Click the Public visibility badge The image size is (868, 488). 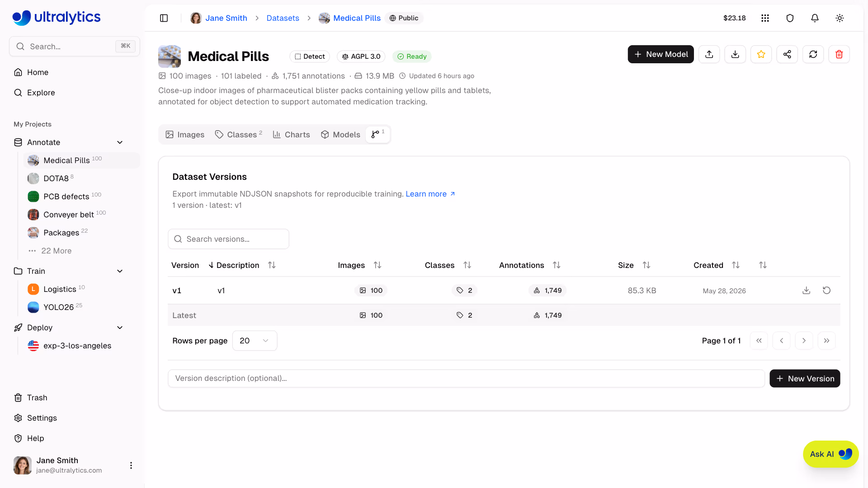[x=404, y=18]
